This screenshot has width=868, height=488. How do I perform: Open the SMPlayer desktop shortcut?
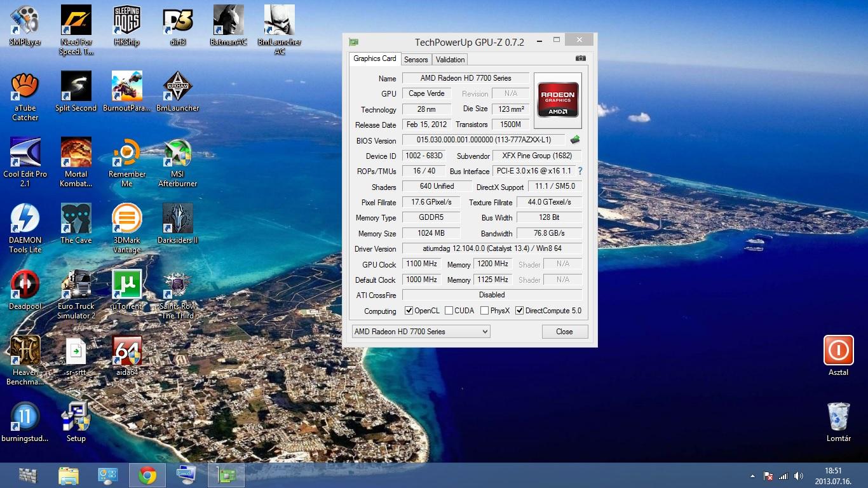pos(25,25)
